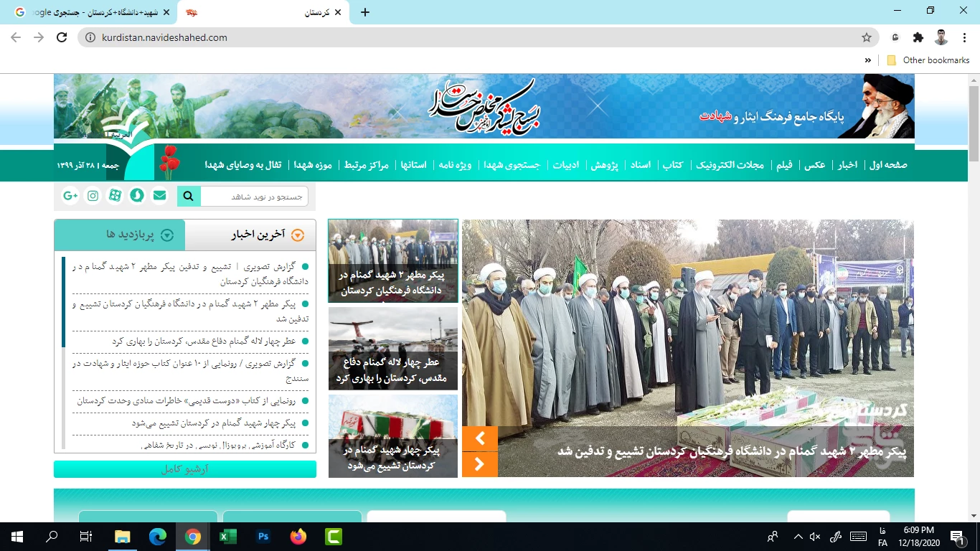Reload the page using the refresh icon
Screen dimensions: 980x551
point(62,37)
